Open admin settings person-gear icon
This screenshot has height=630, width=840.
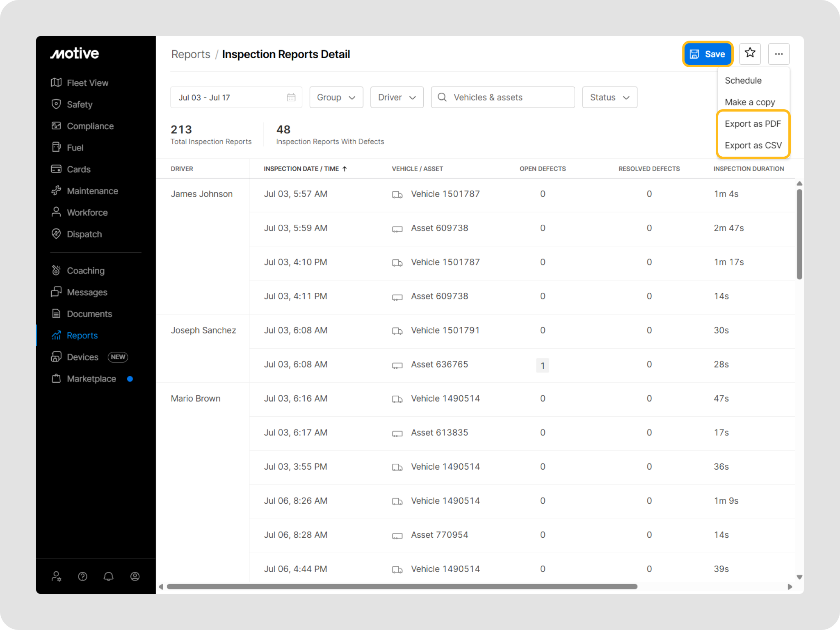[57, 576]
